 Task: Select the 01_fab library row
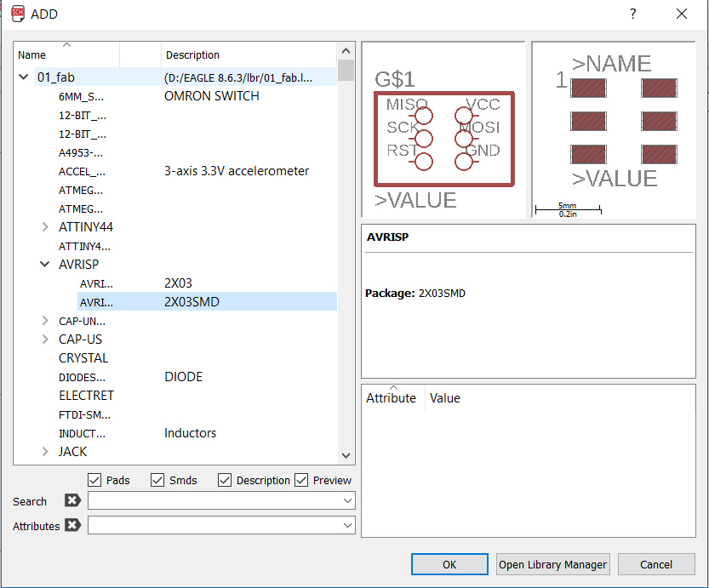coord(175,77)
